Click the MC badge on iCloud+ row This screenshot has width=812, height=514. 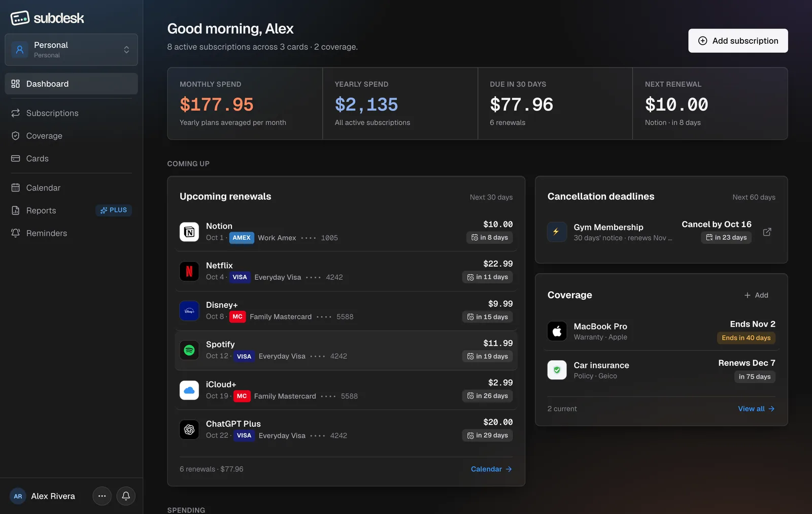pyautogui.click(x=242, y=396)
